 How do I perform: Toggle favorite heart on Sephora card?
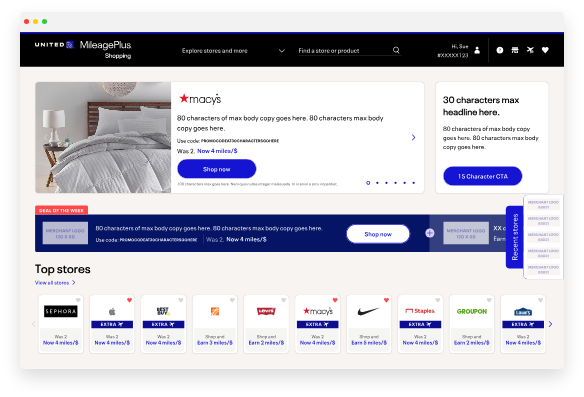78,300
